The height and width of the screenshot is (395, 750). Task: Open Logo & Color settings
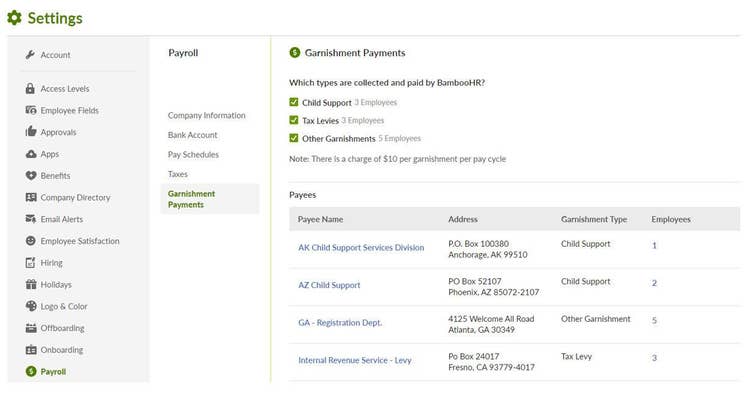[64, 307]
